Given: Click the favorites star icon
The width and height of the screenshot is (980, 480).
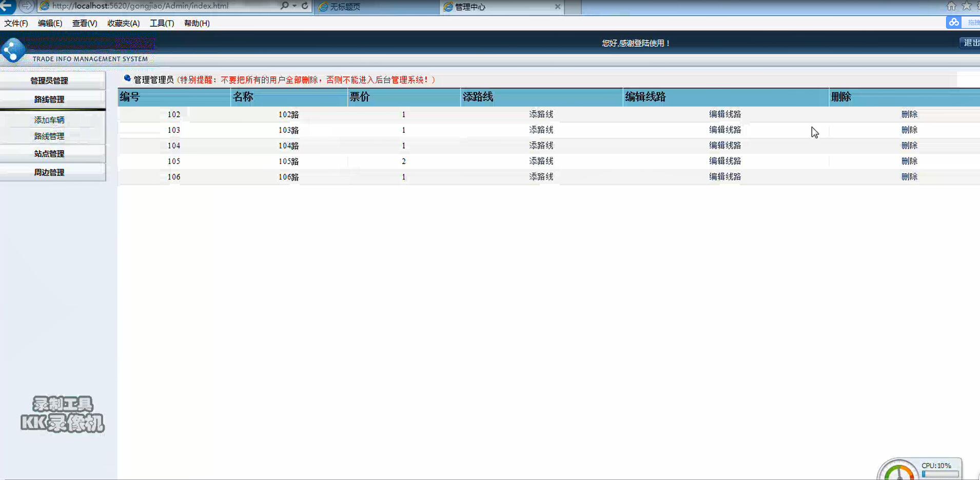Looking at the screenshot, I should coord(967,6).
